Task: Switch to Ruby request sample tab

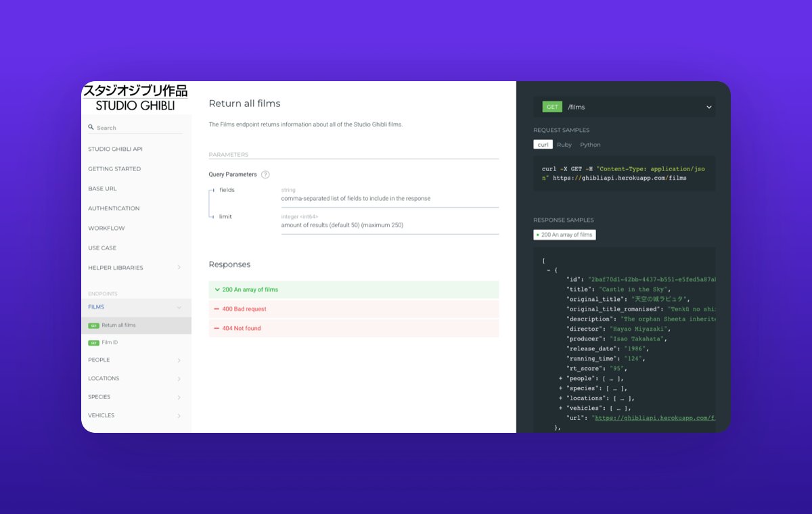Action: tap(564, 145)
